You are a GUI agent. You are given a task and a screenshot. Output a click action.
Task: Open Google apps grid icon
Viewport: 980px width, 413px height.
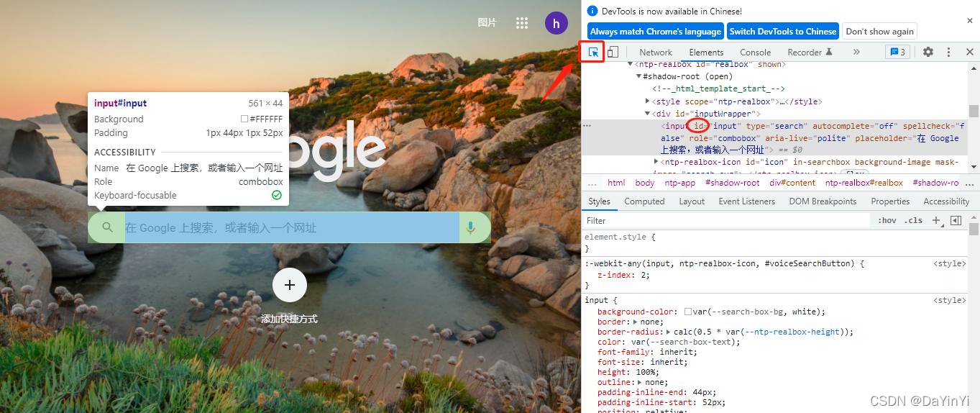pyautogui.click(x=522, y=23)
